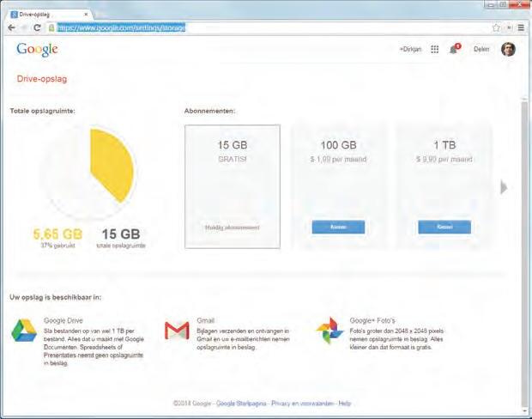Screen dimensions: 532x419
Task: Click the address bar URL field
Action: point(268,27)
